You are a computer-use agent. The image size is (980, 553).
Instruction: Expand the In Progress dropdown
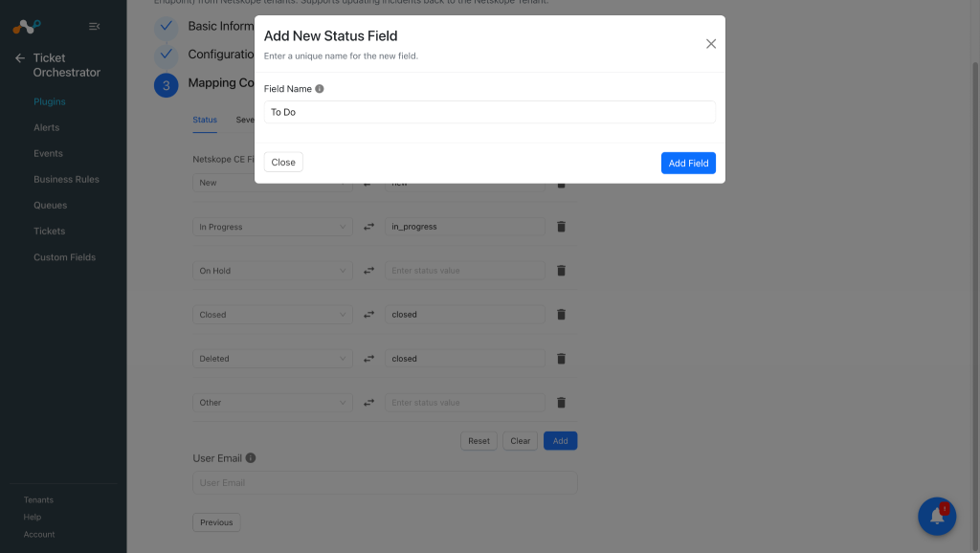coord(273,227)
